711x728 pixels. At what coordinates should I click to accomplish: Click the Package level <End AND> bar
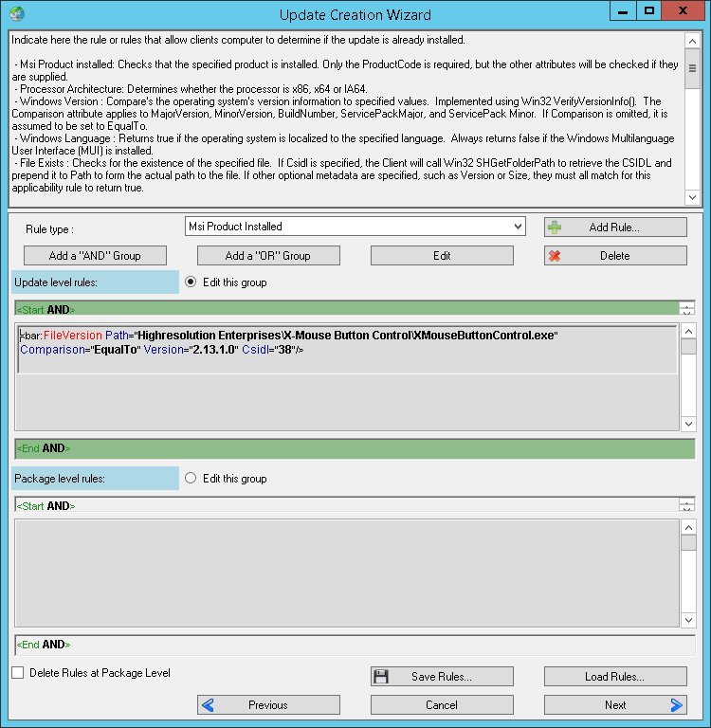pos(355,645)
